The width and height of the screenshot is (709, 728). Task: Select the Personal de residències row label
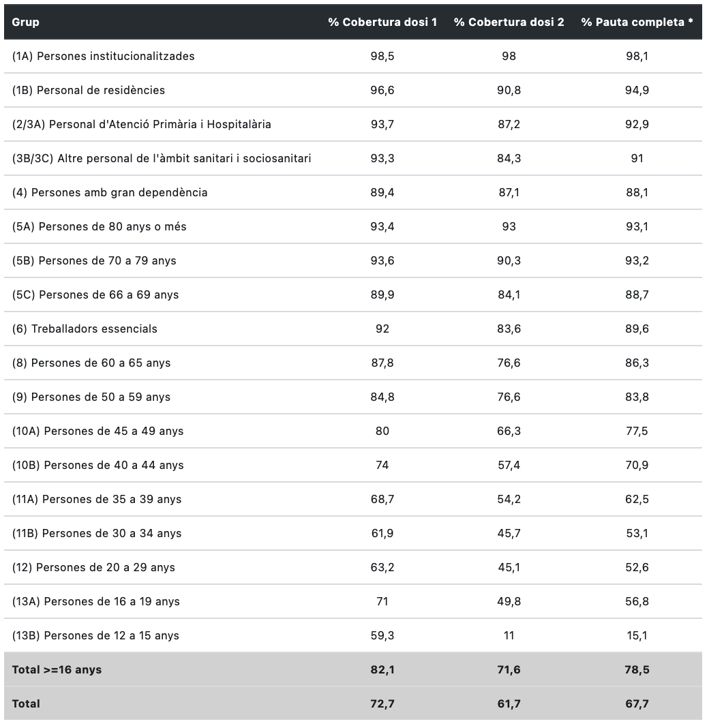click(x=88, y=90)
